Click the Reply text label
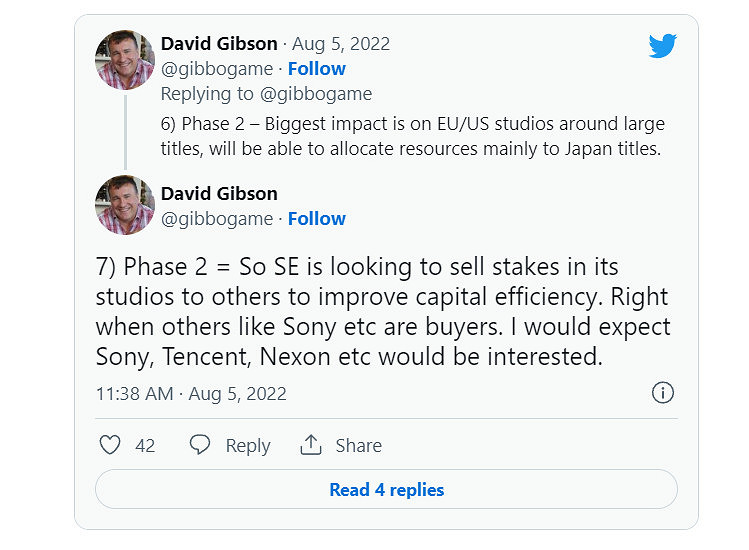The width and height of the screenshot is (749, 550). [x=247, y=446]
